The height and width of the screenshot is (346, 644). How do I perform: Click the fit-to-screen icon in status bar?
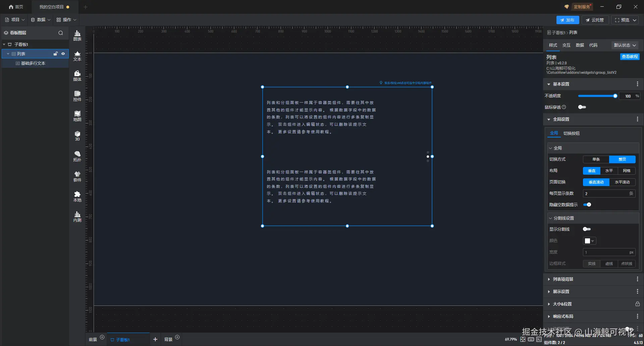click(523, 339)
